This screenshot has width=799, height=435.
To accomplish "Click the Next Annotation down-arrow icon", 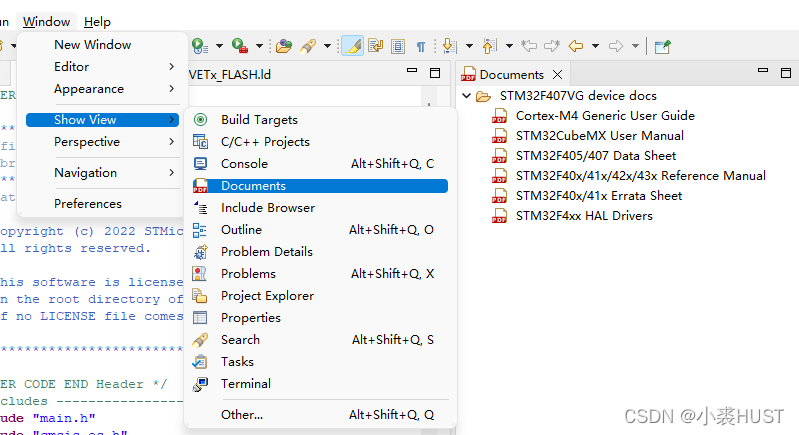I will click(449, 46).
